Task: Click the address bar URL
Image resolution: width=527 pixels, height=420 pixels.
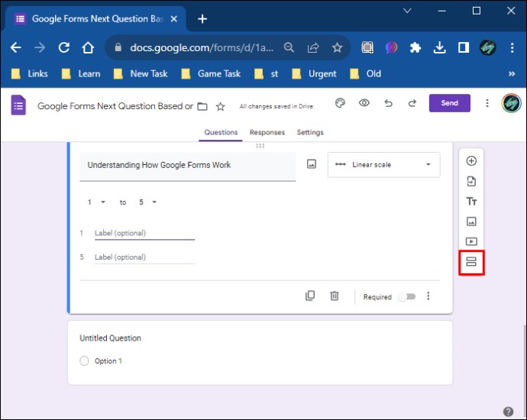Action: 202,47
